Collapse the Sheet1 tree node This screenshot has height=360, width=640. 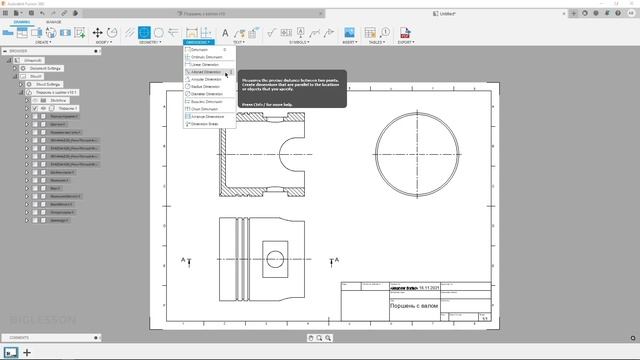coord(15,76)
